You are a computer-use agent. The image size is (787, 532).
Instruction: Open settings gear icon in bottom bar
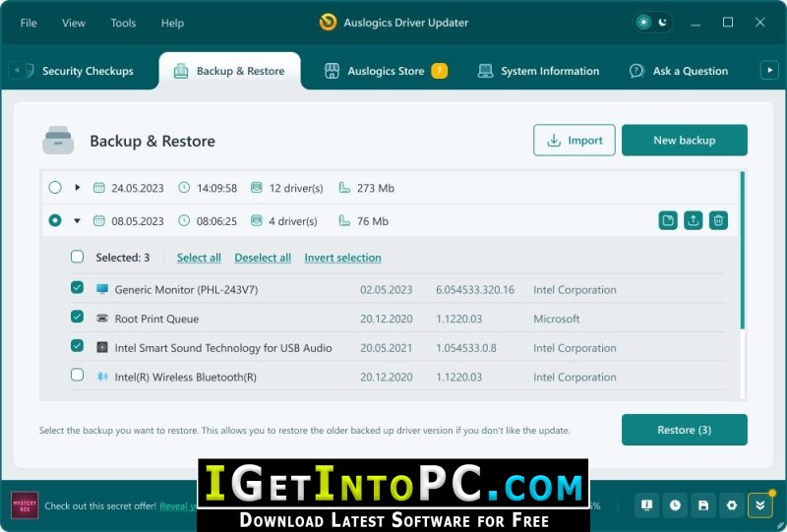coord(731,505)
